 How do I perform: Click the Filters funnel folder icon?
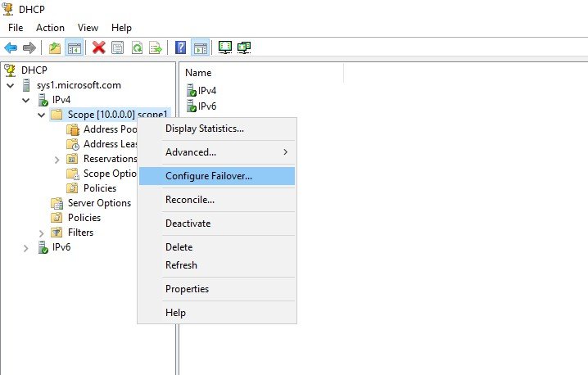pos(57,233)
